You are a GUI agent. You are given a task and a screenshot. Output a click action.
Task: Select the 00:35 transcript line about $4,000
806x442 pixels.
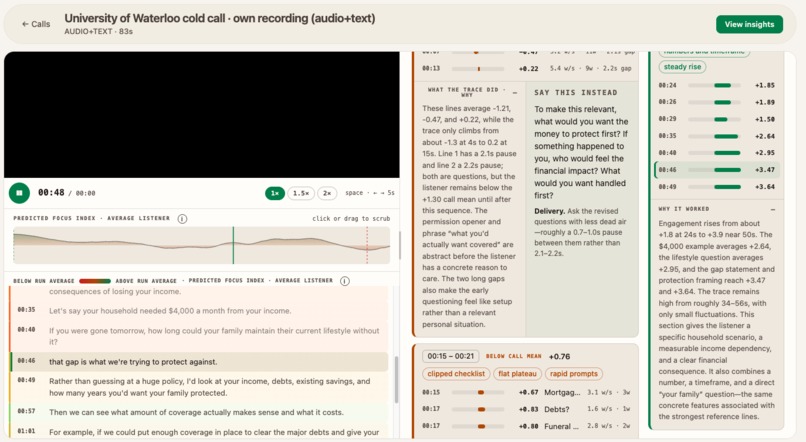point(199,310)
